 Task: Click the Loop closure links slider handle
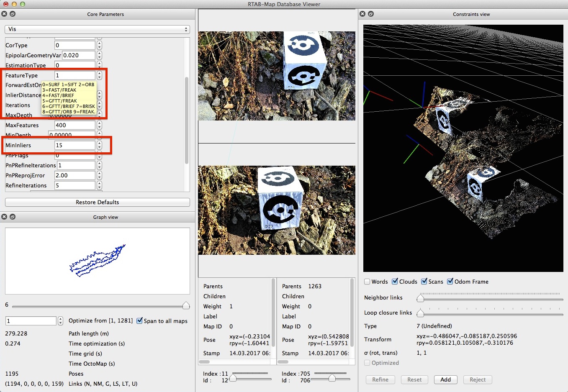coord(420,314)
